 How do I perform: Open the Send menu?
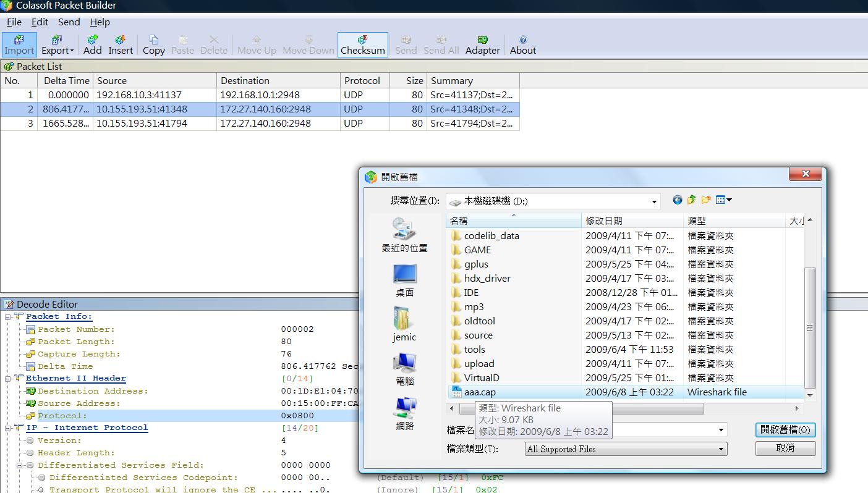tap(69, 22)
